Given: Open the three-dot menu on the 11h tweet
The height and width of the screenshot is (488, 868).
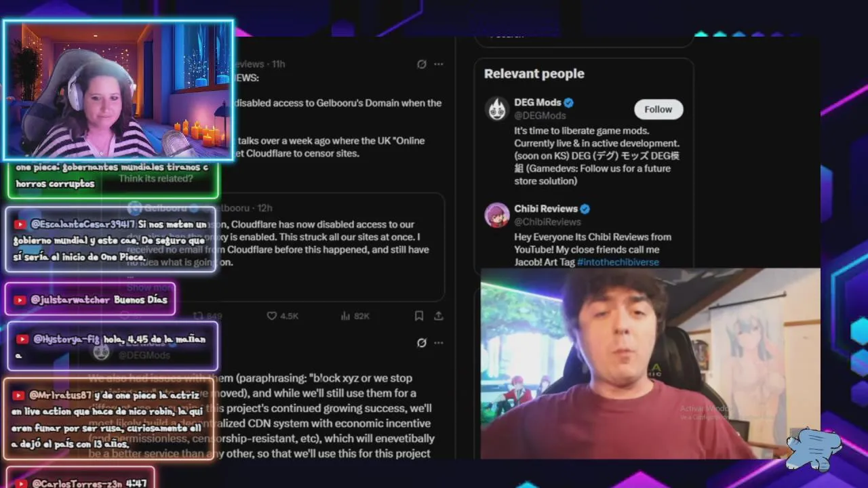Looking at the screenshot, I should point(439,64).
